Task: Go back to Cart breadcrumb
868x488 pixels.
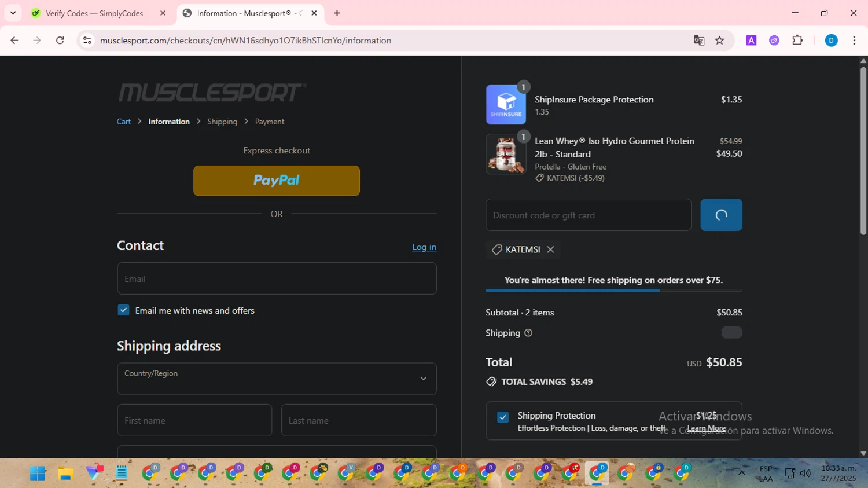Action: (x=124, y=122)
